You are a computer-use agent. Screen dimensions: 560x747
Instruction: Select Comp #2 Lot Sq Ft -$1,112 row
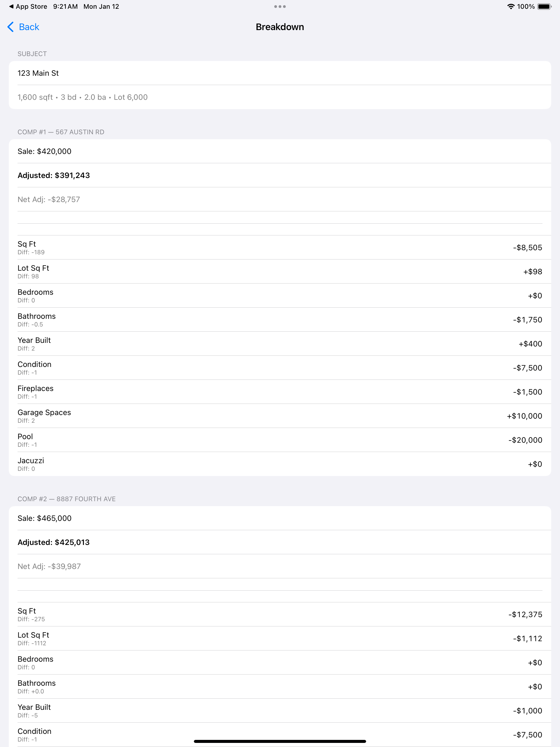[x=280, y=639]
